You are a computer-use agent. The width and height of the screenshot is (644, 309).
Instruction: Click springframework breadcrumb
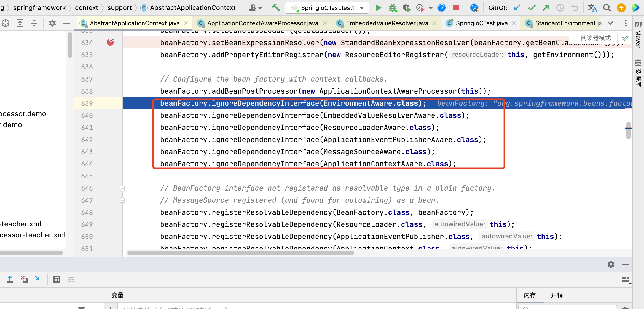point(39,8)
